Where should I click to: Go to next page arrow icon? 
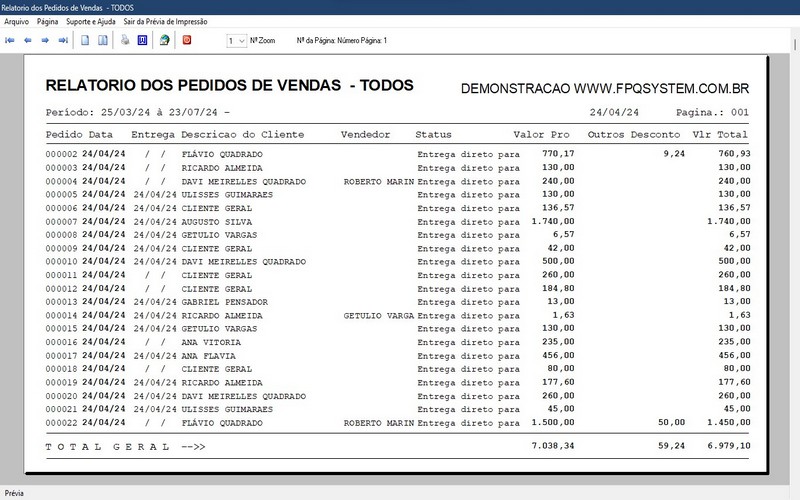[x=45, y=40]
